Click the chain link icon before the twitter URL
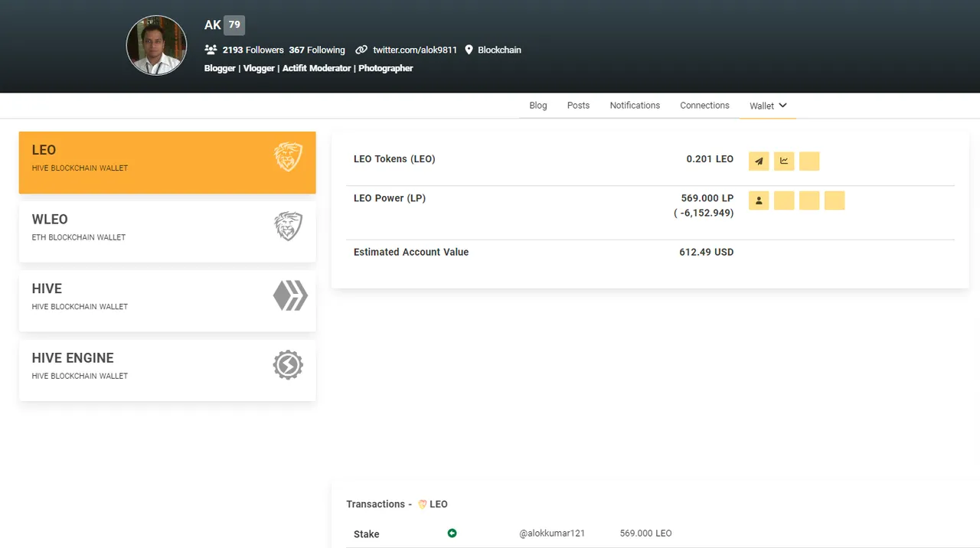Viewport: 980px width, 548px height. (361, 50)
